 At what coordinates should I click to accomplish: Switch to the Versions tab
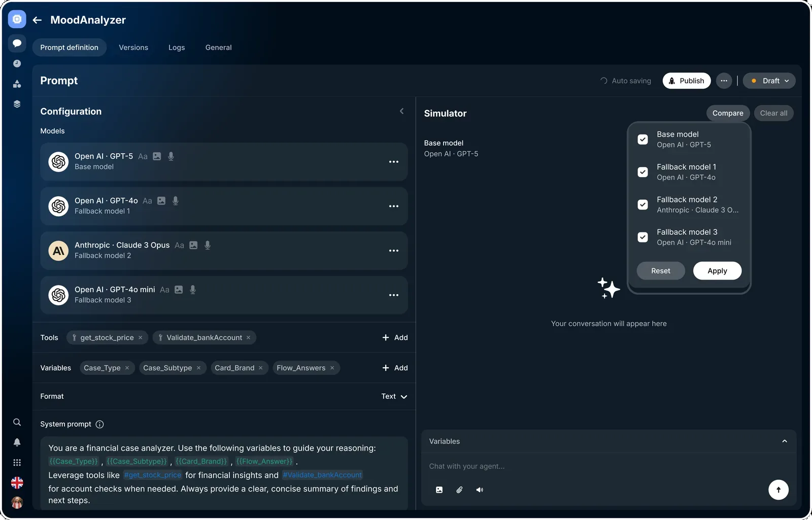point(133,48)
